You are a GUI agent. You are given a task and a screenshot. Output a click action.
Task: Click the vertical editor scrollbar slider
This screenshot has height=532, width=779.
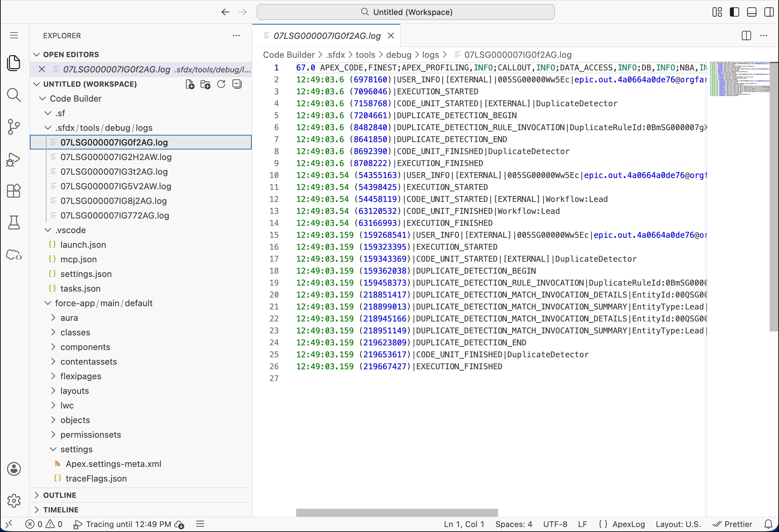(774, 197)
